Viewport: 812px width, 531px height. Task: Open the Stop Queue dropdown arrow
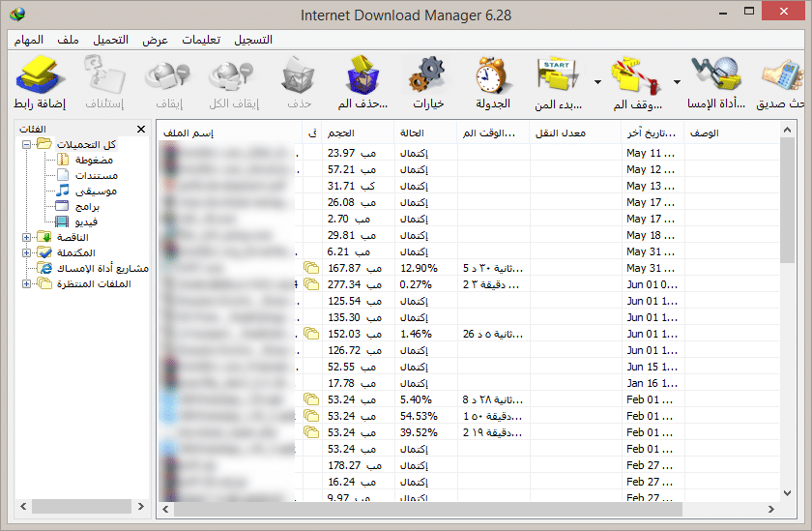(x=677, y=82)
